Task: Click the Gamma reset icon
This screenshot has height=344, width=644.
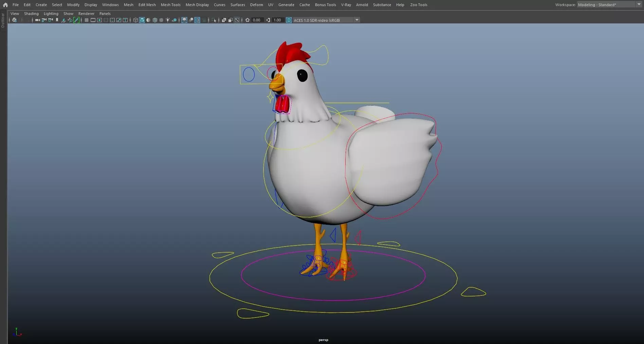Action: pos(268,20)
